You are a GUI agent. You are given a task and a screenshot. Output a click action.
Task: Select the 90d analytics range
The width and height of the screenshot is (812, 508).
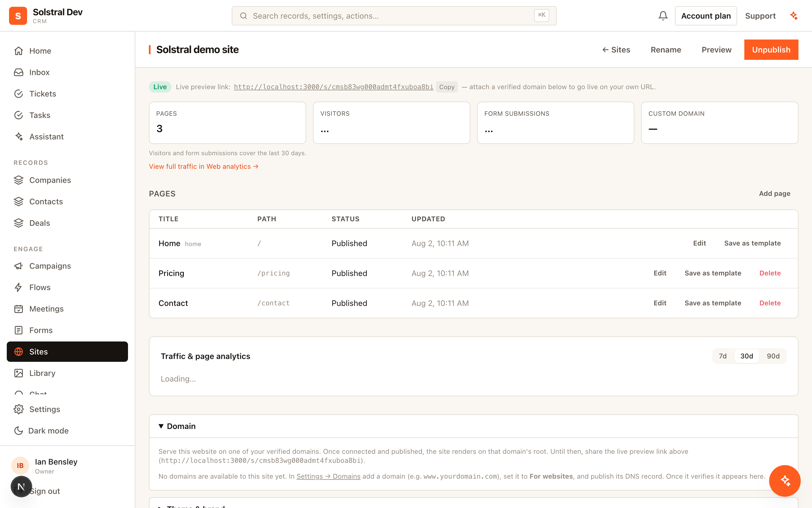pos(773,356)
